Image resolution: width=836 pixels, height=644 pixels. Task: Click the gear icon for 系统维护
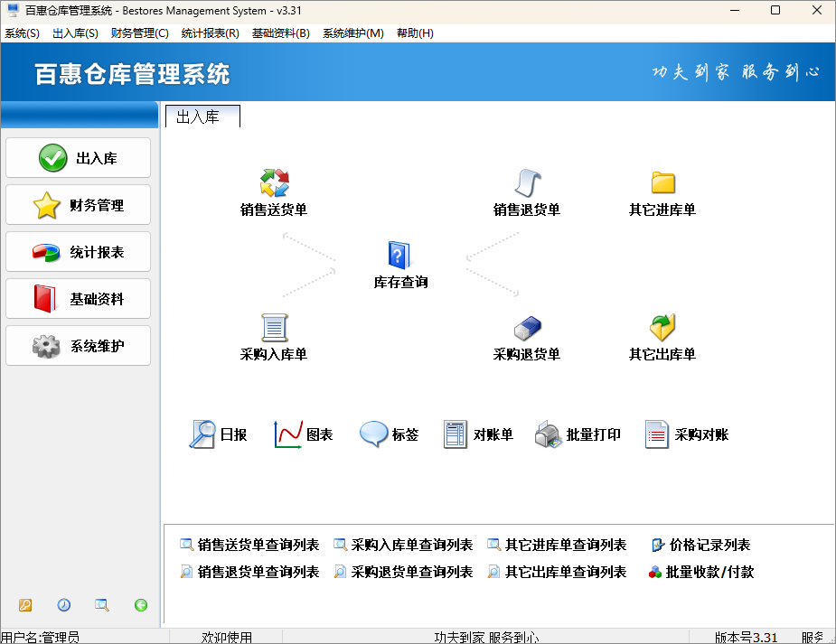46,346
